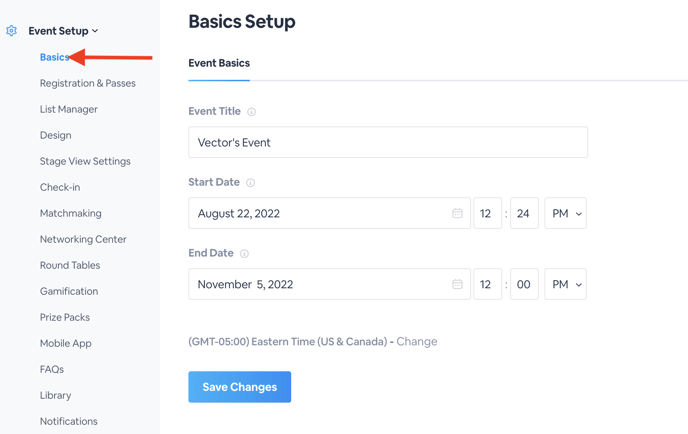
Task: Select the Event Basics tab
Action: pos(219,63)
